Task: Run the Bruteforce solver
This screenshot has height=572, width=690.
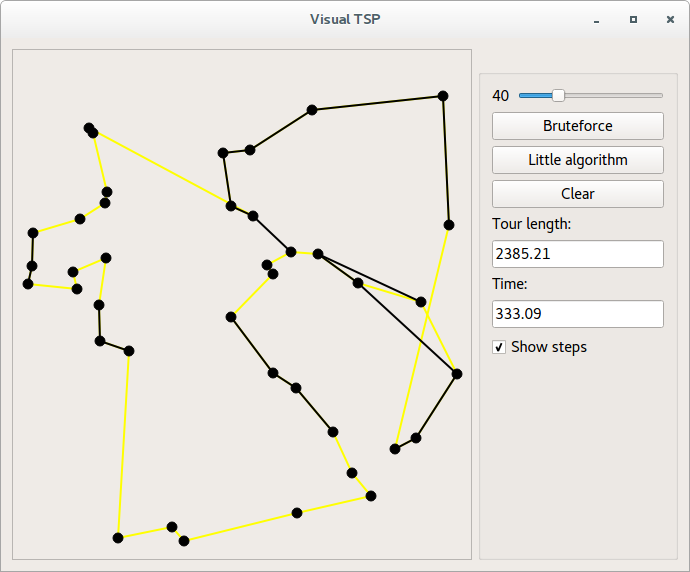Action: (577, 126)
